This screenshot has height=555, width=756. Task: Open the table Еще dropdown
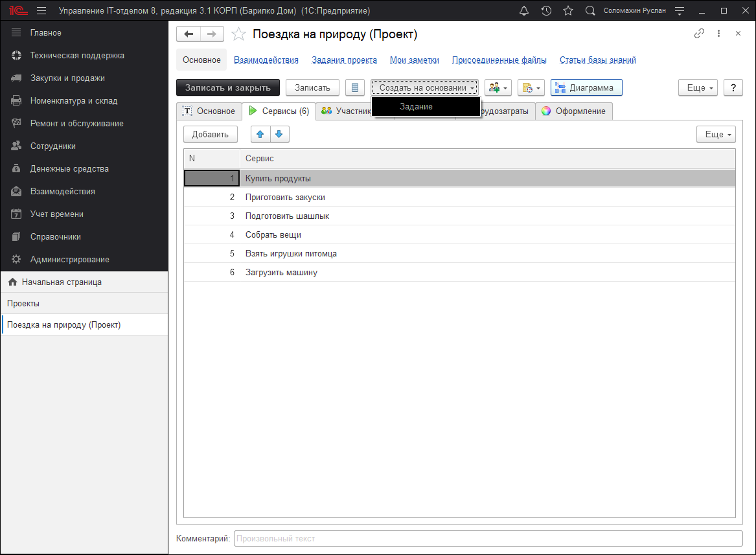[x=716, y=134]
